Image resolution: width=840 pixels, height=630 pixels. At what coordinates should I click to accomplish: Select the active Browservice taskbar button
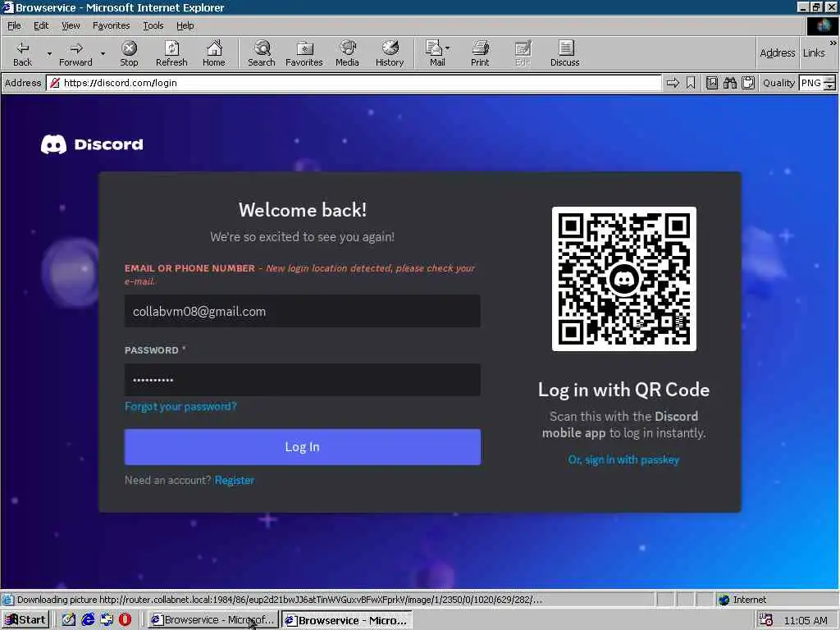pyautogui.click(x=347, y=620)
